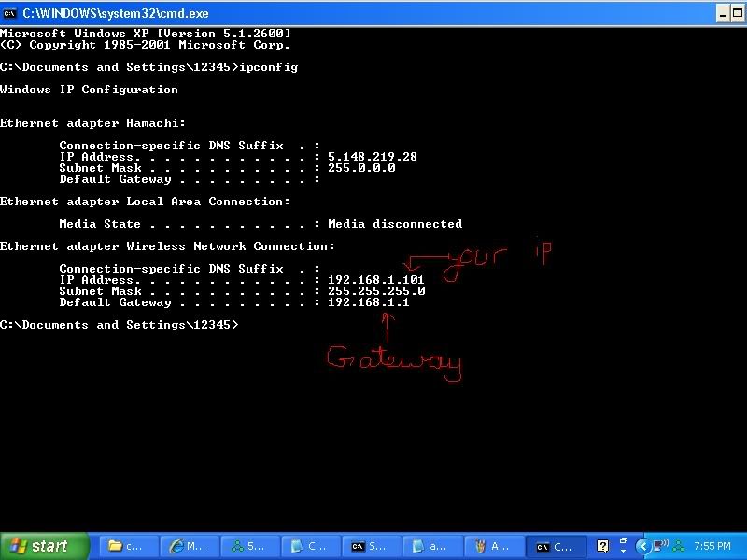
Task: Expand hidden system tray icons
Action: click(x=642, y=546)
